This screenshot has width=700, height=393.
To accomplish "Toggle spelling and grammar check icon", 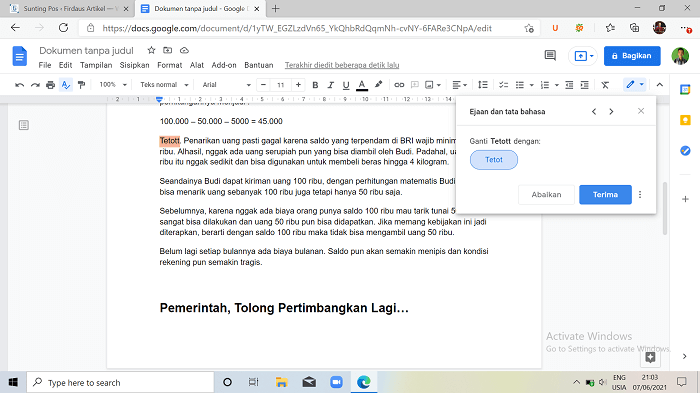I will coord(66,85).
